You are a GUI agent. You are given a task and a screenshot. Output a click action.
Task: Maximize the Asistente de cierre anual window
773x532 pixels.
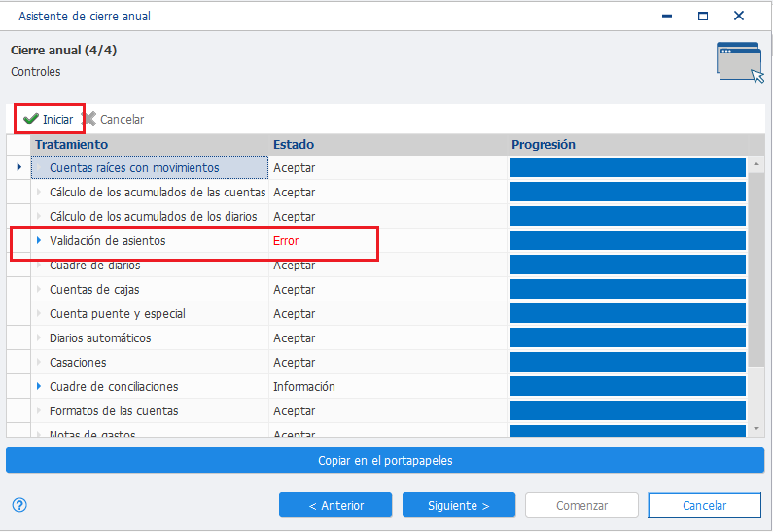(x=703, y=16)
